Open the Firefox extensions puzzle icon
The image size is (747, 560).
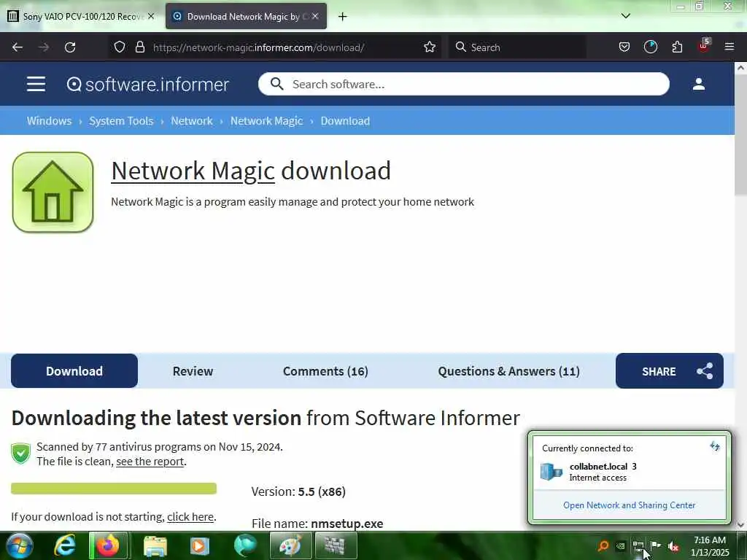pos(677,47)
